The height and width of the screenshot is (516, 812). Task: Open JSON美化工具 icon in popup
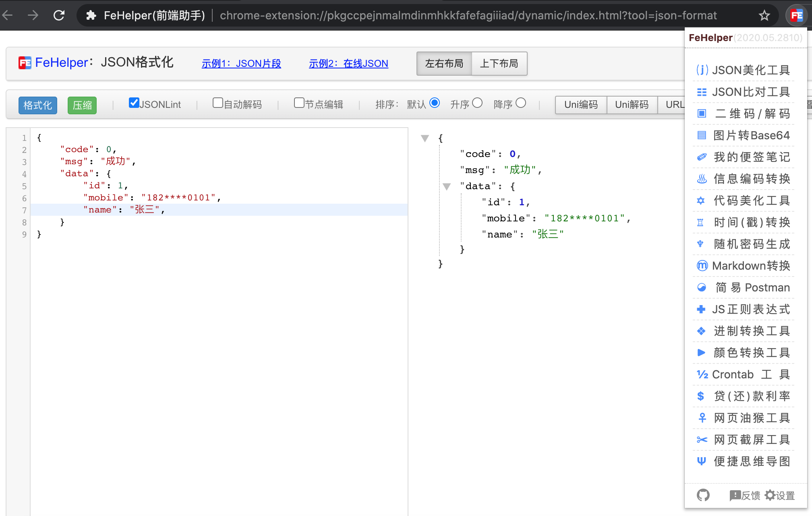coord(702,70)
